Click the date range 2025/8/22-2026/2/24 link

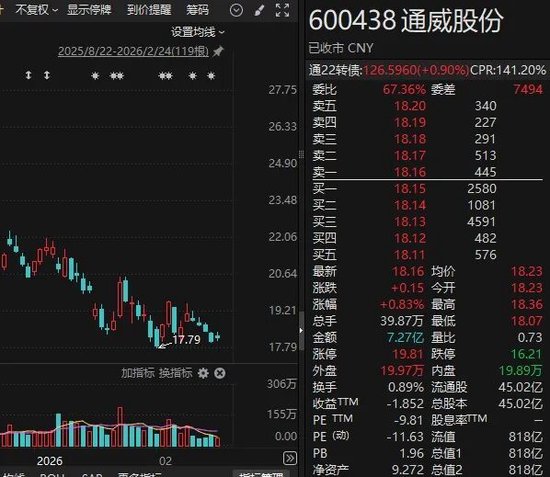[133, 51]
